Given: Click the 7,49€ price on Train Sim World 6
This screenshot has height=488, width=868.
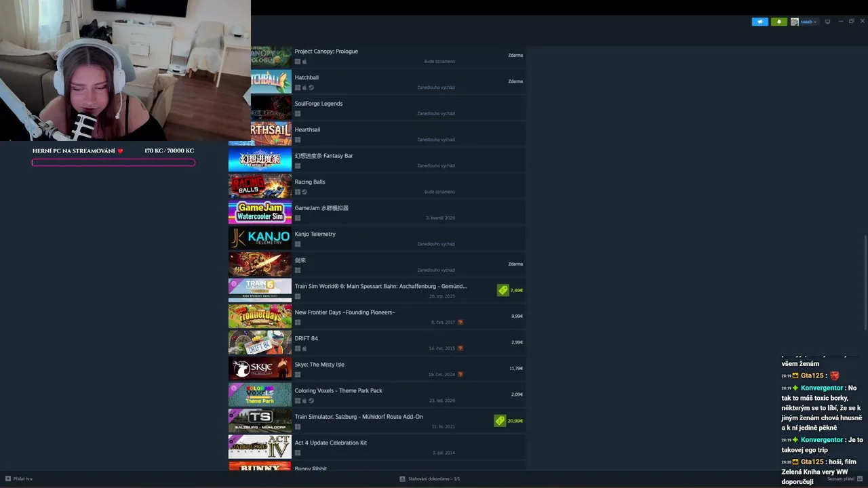Looking at the screenshot, I should tap(517, 290).
